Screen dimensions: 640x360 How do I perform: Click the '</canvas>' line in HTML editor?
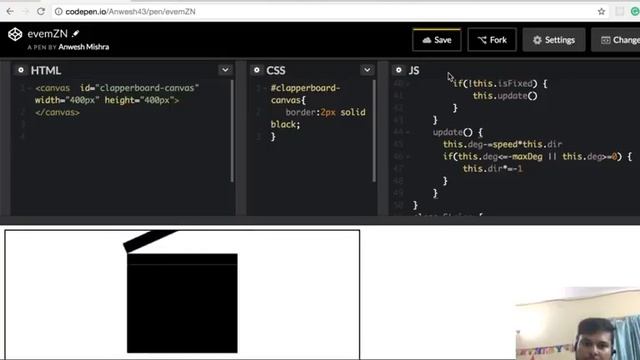tap(58, 112)
